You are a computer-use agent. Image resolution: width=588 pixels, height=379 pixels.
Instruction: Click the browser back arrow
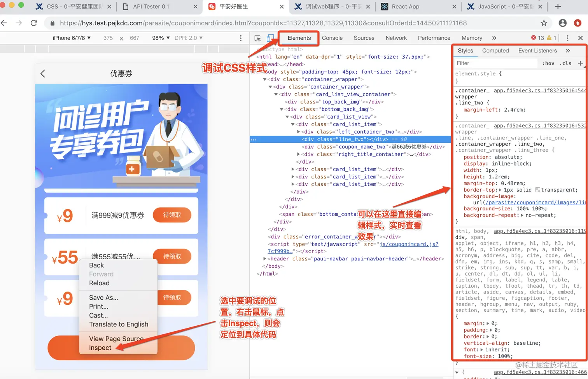(x=4, y=23)
